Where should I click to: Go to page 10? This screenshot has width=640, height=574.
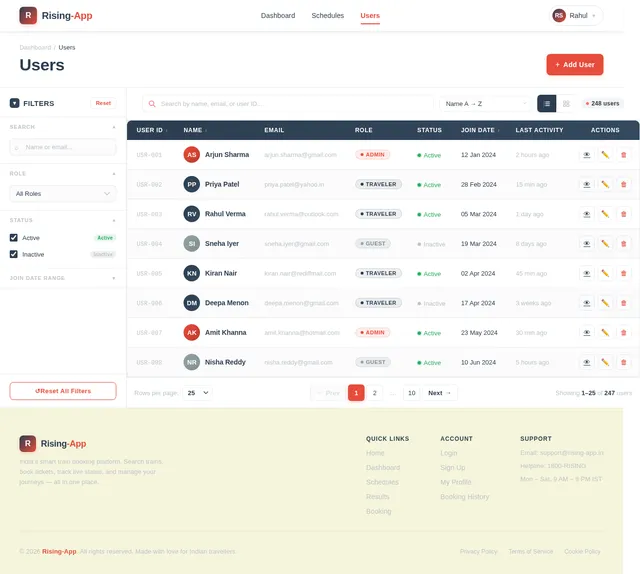pos(411,393)
